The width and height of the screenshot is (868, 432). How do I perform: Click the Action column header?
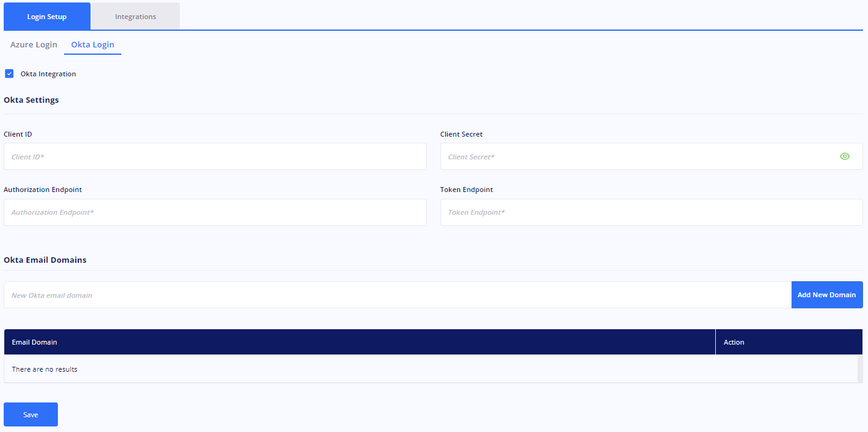coord(734,342)
